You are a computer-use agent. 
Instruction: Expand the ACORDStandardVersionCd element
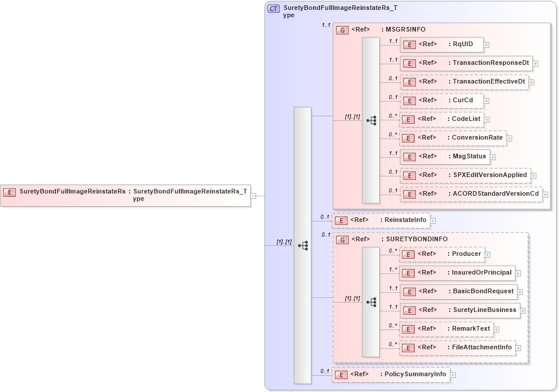pyautogui.click(x=544, y=193)
